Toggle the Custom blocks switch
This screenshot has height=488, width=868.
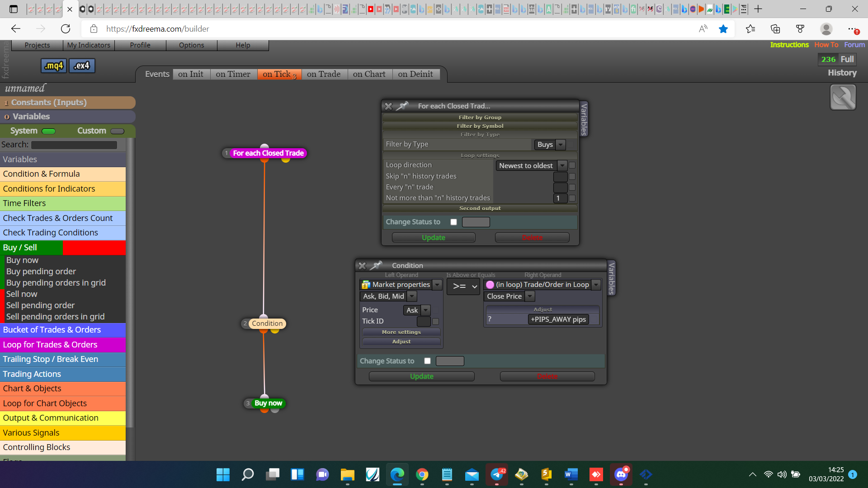[x=117, y=131]
